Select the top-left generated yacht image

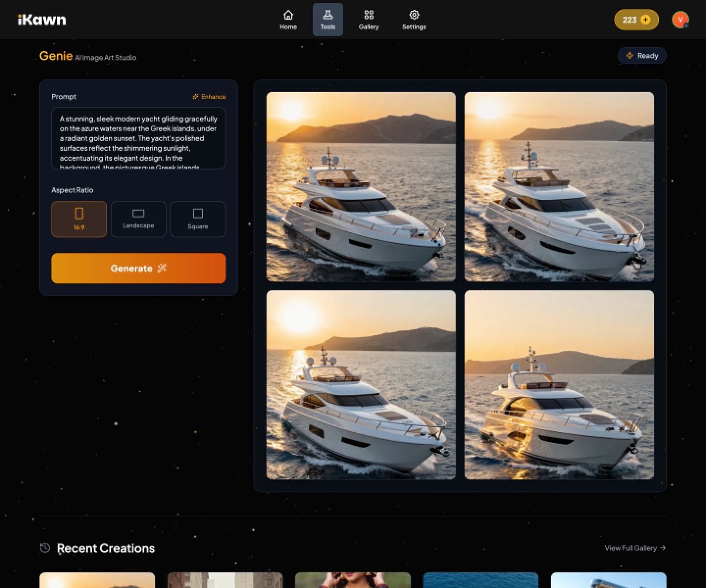pos(361,186)
